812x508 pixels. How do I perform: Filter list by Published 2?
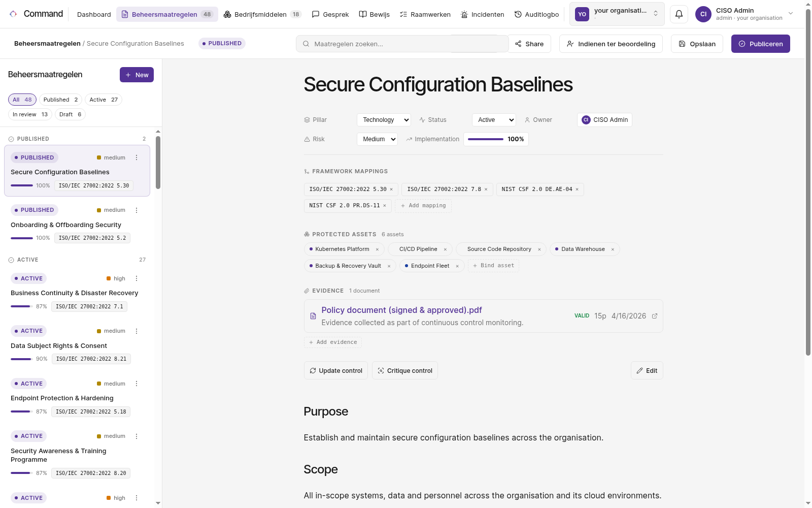click(60, 100)
